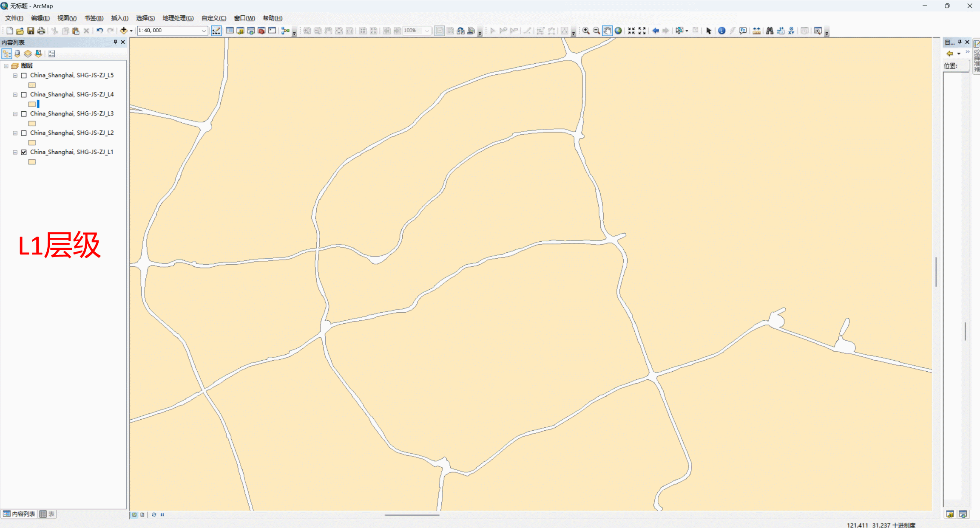This screenshot has width=980, height=528.
Task: Open the Editor toolbar icon
Action: point(216,31)
